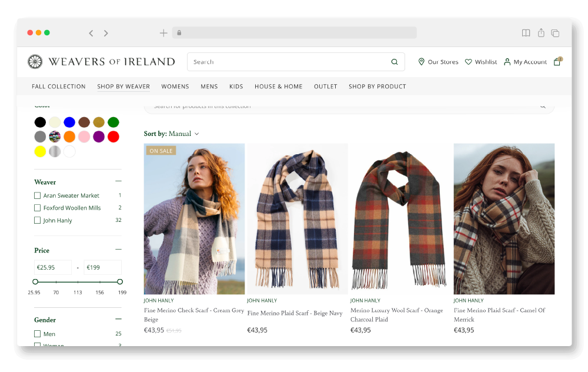
Task: Collapse the Price filter section
Action: pyautogui.click(x=119, y=250)
